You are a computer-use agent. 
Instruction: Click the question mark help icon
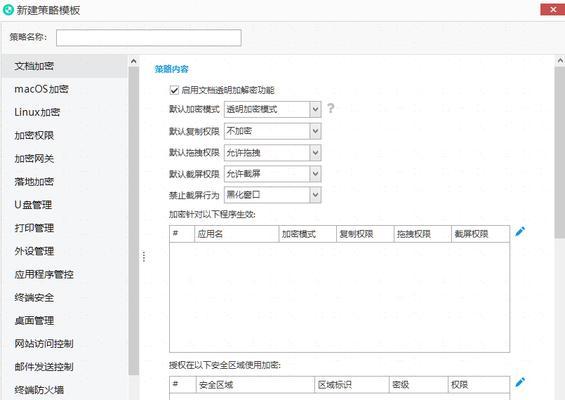coord(330,108)
